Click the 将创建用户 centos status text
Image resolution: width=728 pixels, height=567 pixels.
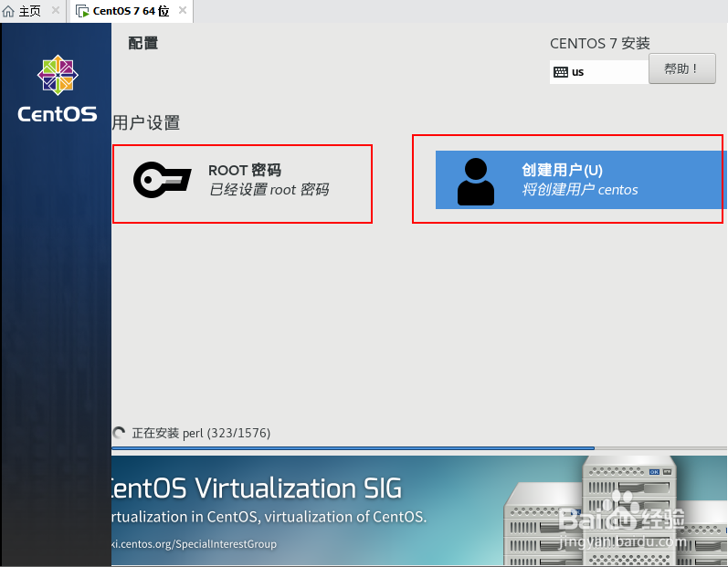point(580,190)
